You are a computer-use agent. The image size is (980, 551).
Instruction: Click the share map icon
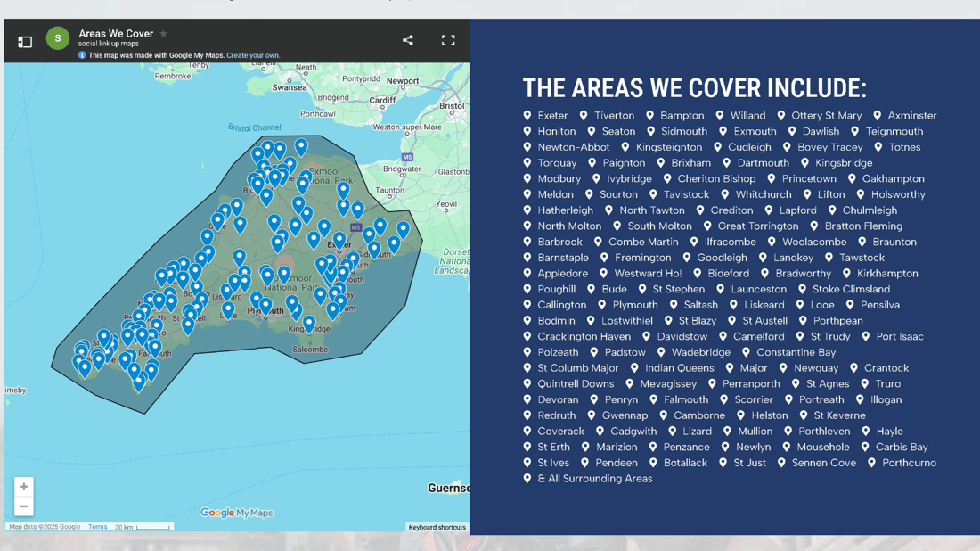coord(407,40)
